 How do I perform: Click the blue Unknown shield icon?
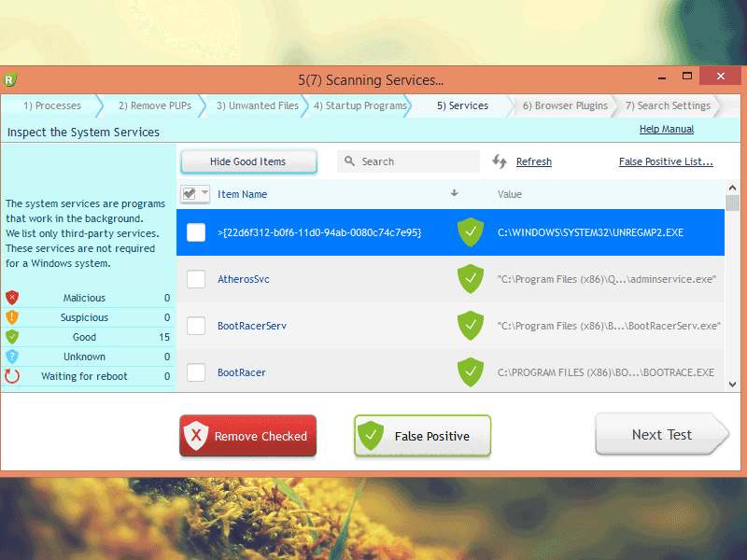[x=12, y=357]
